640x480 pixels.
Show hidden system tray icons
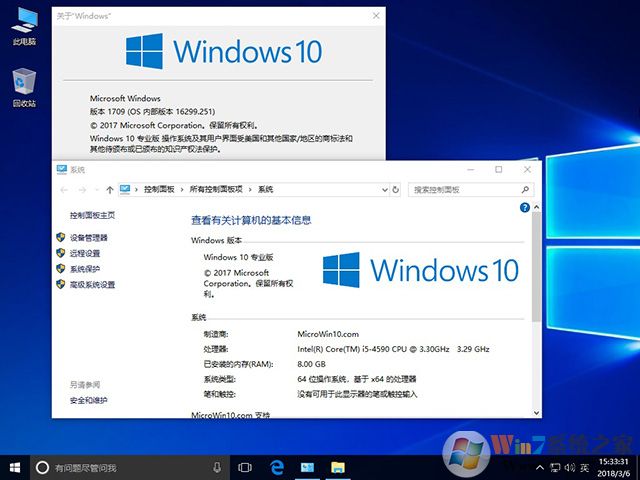tap(539, 467)
